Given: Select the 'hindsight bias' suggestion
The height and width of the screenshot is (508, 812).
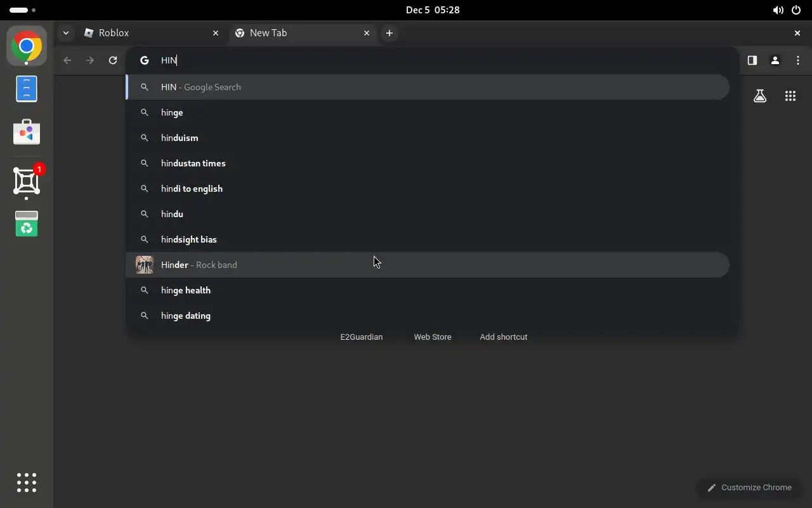Looking at the screenshot, I should (428, 239).
